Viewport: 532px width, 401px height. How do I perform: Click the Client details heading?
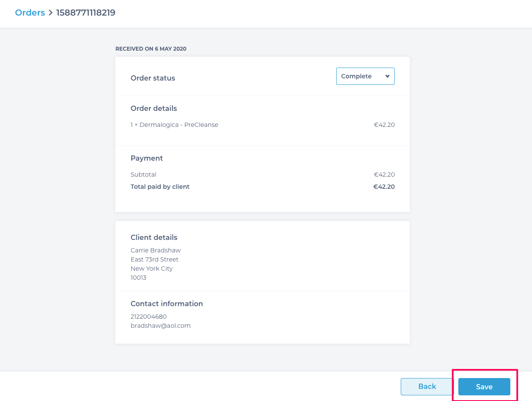coord(154,237)
